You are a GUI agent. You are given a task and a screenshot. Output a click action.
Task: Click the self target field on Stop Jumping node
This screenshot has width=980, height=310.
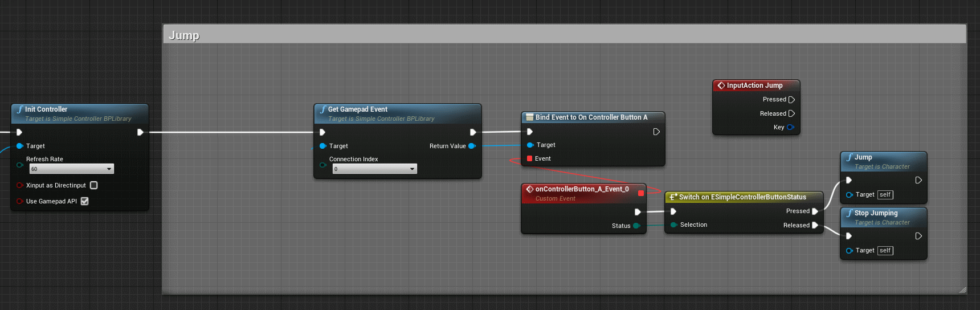pos(885,251)
